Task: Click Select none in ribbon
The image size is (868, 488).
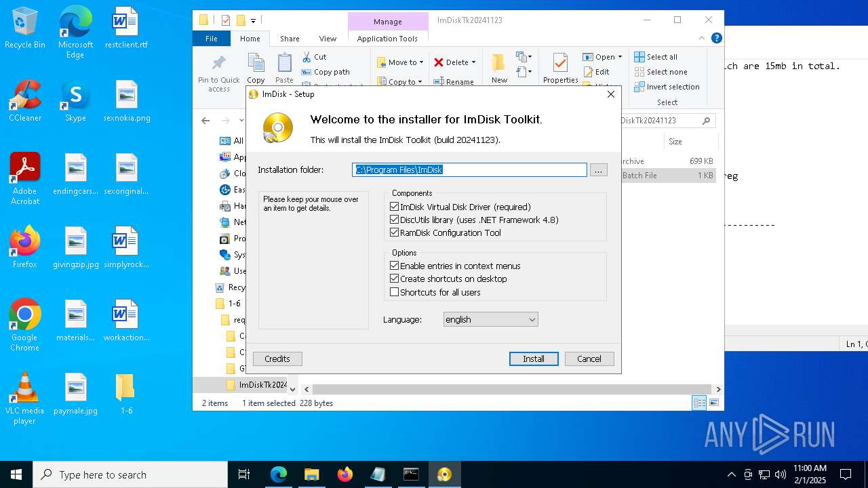Action: tap(660, 72)
